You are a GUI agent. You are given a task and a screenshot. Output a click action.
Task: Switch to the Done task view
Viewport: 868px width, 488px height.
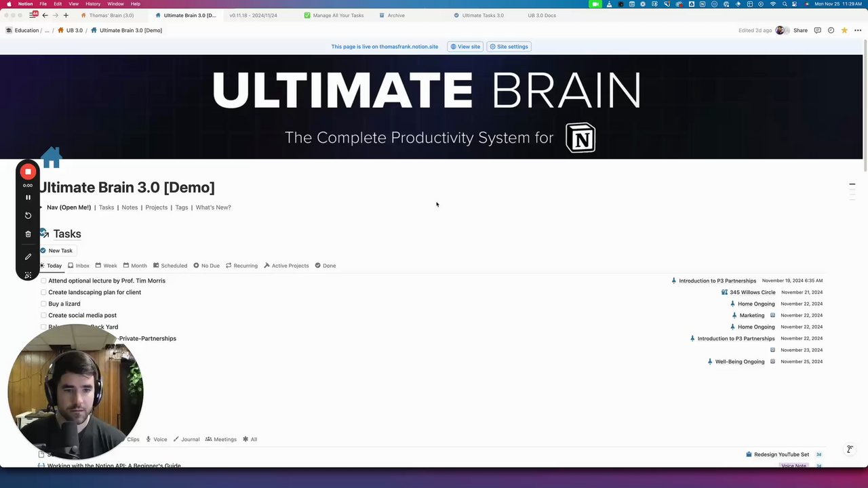(325, 266)
